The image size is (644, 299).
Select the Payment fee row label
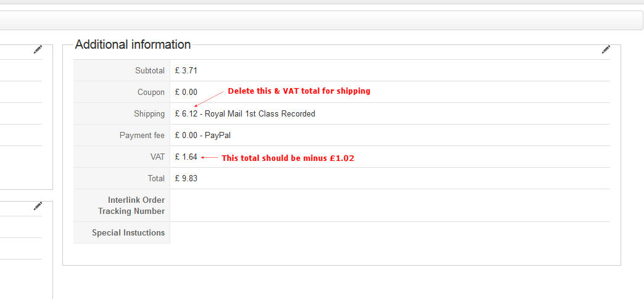tap(142, 136)
